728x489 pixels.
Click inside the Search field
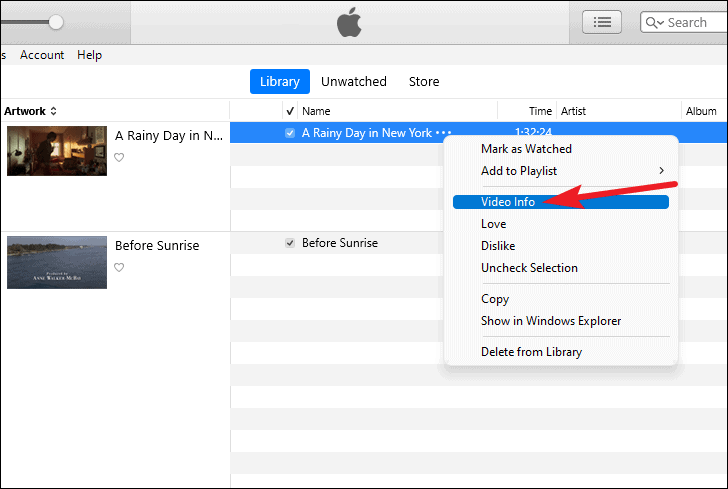(687, 22)
